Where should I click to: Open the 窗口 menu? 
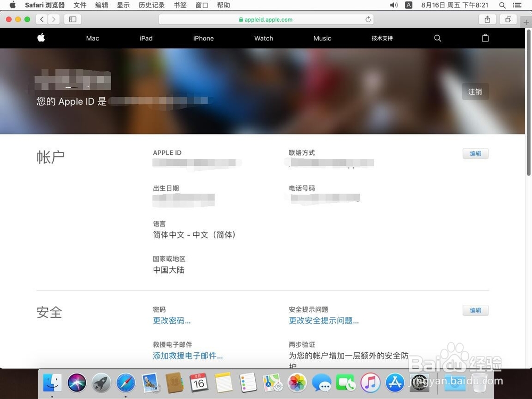(202, 5)
